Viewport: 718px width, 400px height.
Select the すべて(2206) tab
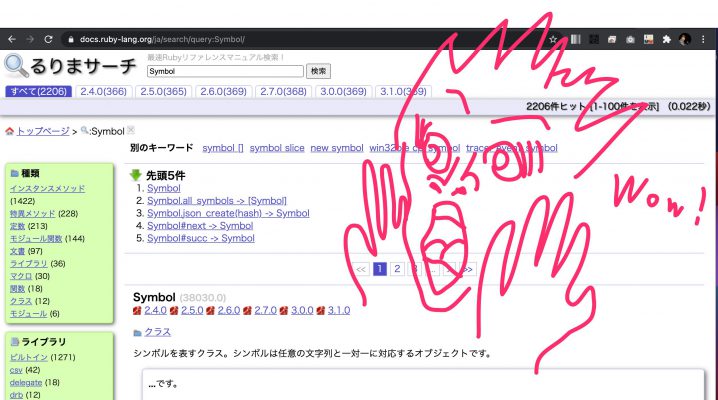coord(38,91)
